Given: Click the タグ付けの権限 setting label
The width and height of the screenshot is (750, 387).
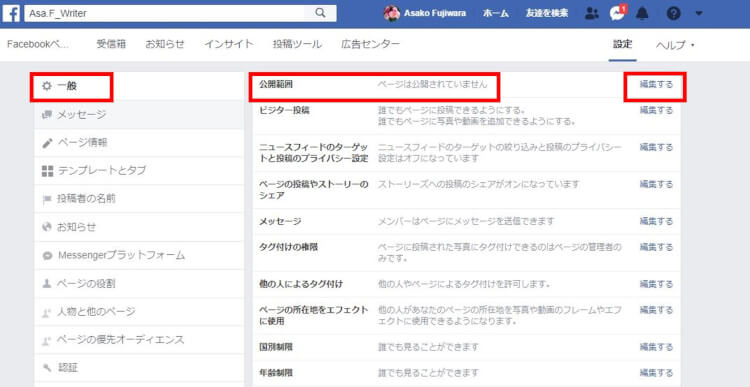Looking at the screenshot, I should point(288,247).
